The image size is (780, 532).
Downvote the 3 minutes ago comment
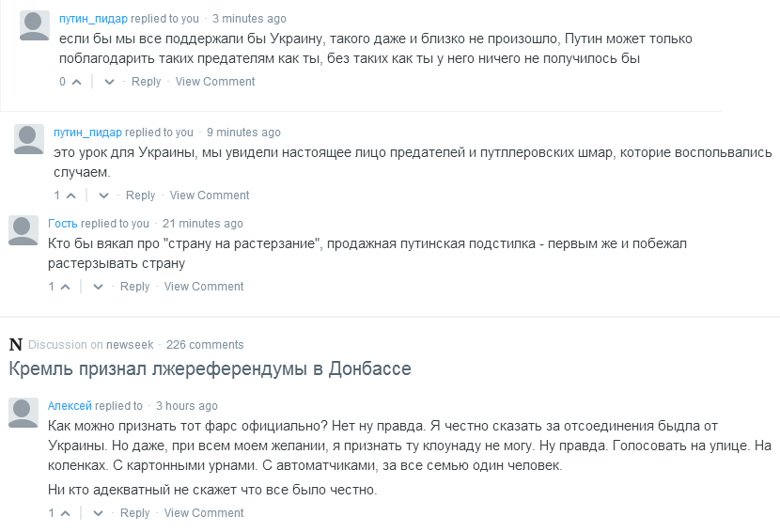click(109, 82)
